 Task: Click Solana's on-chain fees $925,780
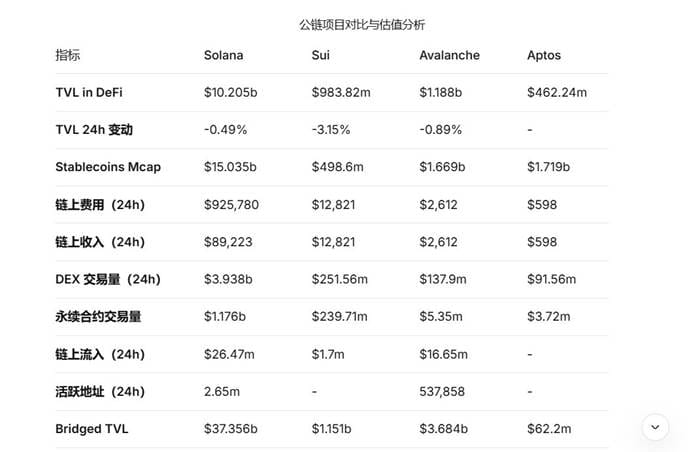click(x=231, y=205)
